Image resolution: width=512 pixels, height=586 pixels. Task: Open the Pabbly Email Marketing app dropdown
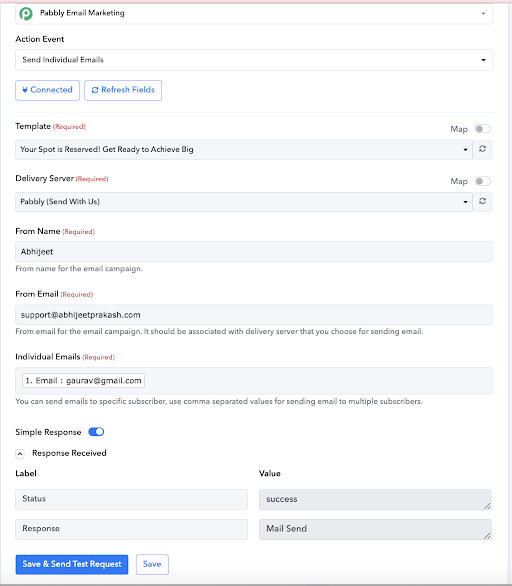click(x=254, y=13)
